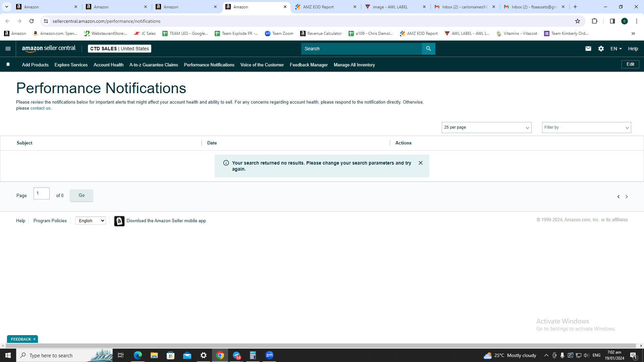644x362 pixels.
Task: Toggle Chrome side panel icon
Action: (x=612, y=21)
